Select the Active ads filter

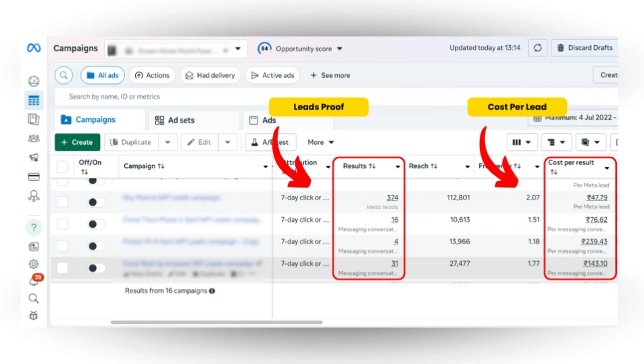(x=272, y=75)
